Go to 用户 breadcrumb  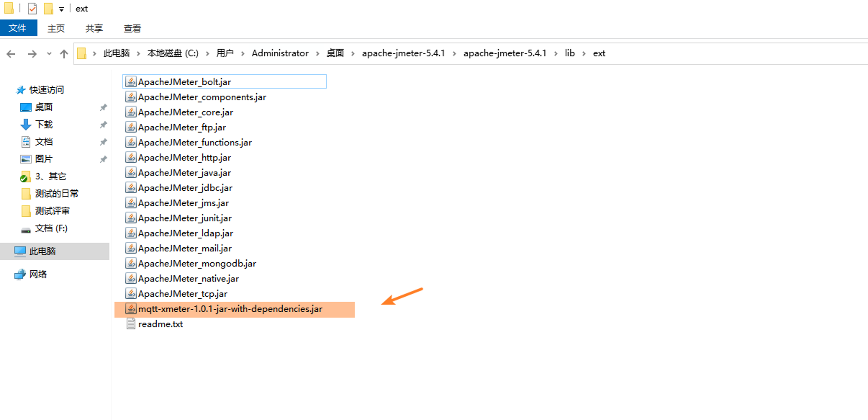pyautogui.click(x=225, y=53)
